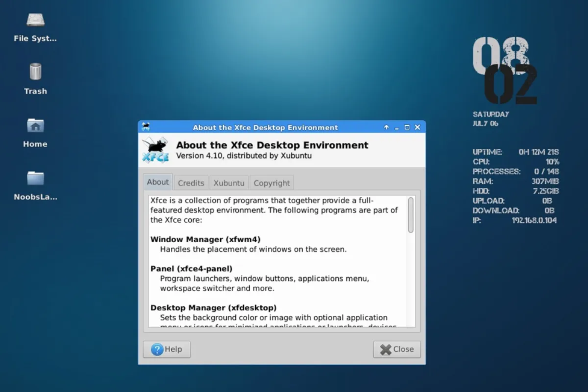Click the "Panel (xfce4-panel)" heading
588x392 pixels.
click(x=192, y=269)
